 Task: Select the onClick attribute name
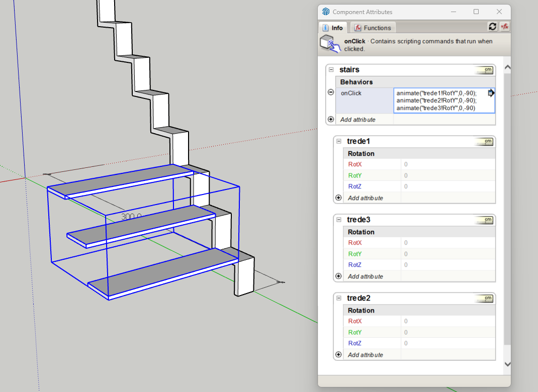click(351, 93)
